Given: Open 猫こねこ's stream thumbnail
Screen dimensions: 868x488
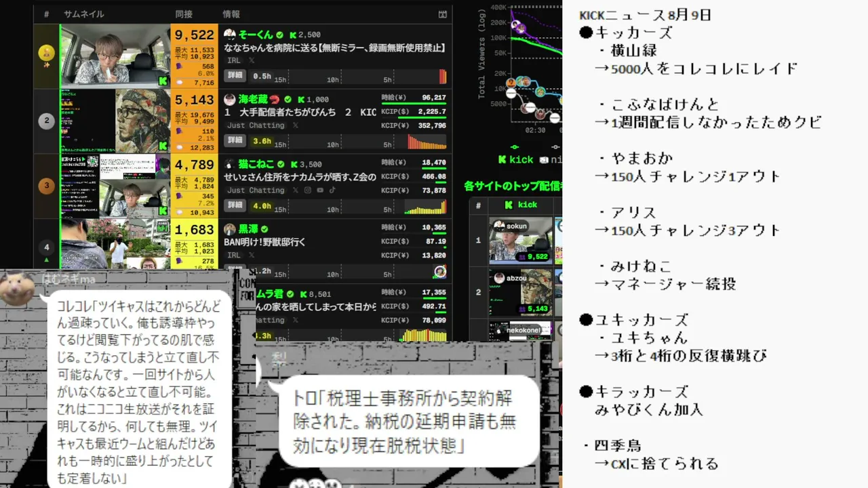Looking at the screenshot, I should (x=115, y=186).
